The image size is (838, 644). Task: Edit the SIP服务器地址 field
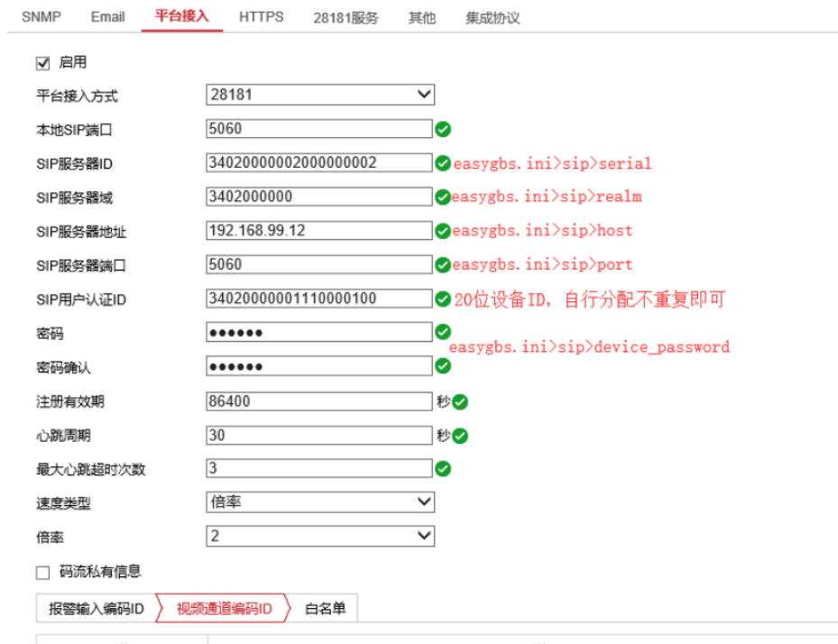(319, 230)
